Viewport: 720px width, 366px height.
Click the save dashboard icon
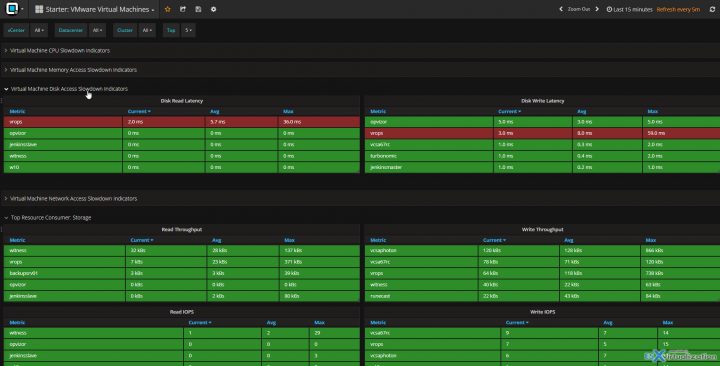click(x=198, y=9)
